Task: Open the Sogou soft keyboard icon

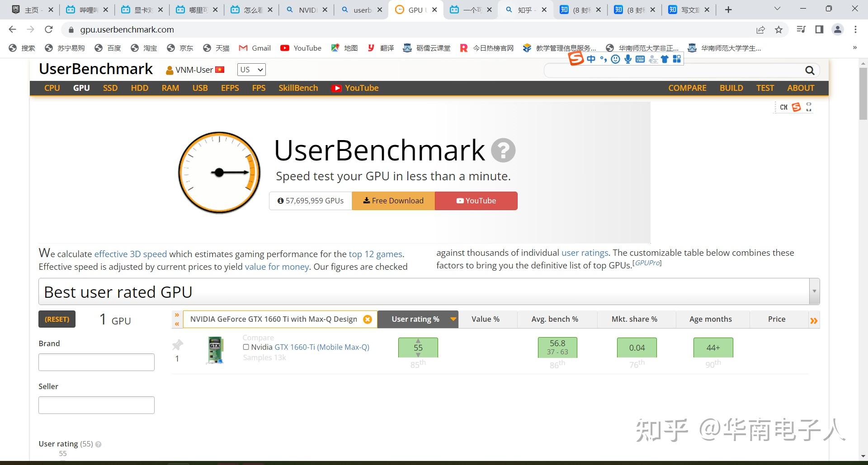Action: (x=640, y=59)
